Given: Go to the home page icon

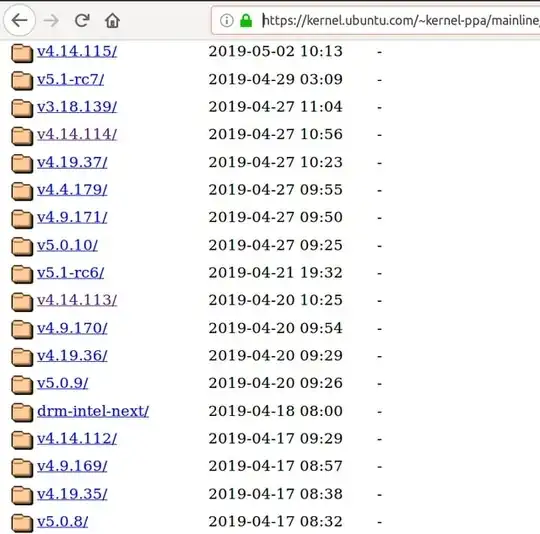Looking at the screenshot, I should (112, 20).
